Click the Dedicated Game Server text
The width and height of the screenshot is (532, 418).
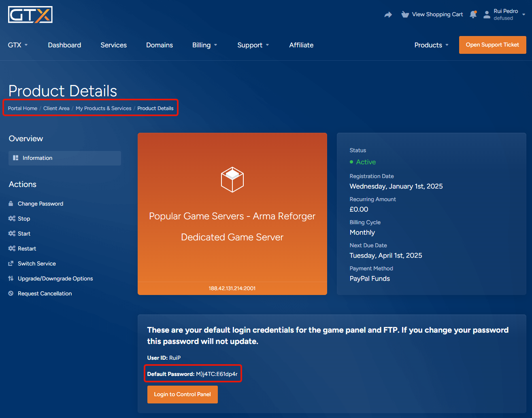[x=232, y=237]
